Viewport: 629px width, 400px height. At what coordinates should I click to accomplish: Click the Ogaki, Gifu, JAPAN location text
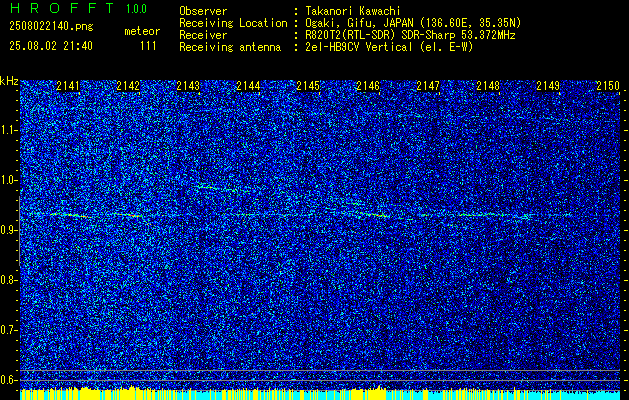413,23
